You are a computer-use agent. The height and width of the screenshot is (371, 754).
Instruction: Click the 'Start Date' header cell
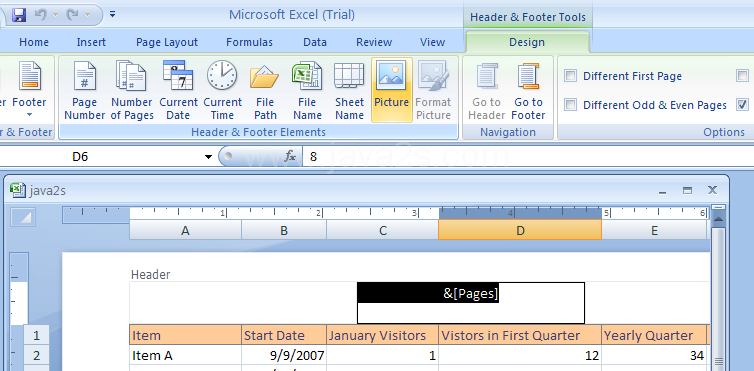pos(284,335)
